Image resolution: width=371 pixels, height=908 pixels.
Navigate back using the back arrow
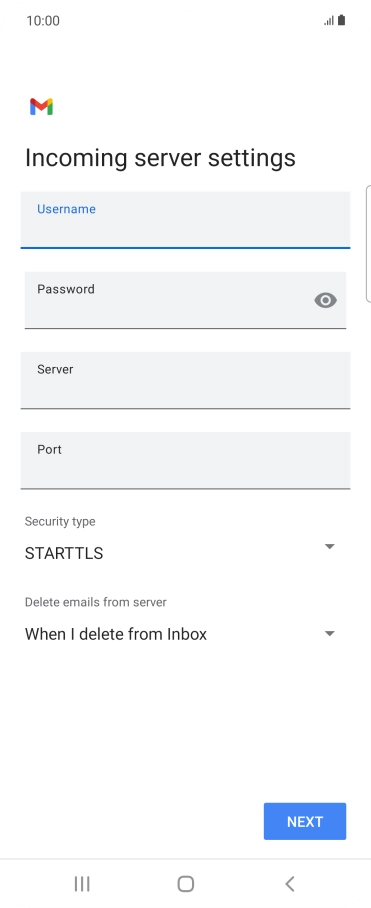(x=290, y=884)
